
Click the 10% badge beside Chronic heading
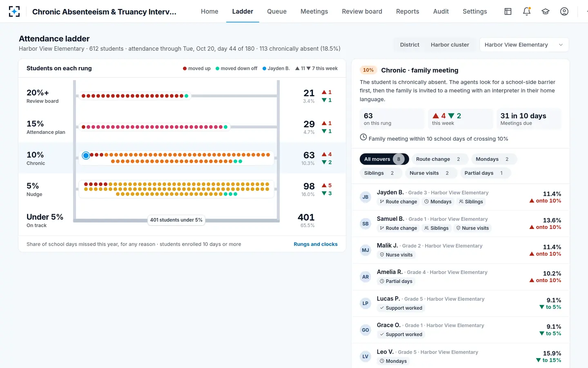[368, 70]
